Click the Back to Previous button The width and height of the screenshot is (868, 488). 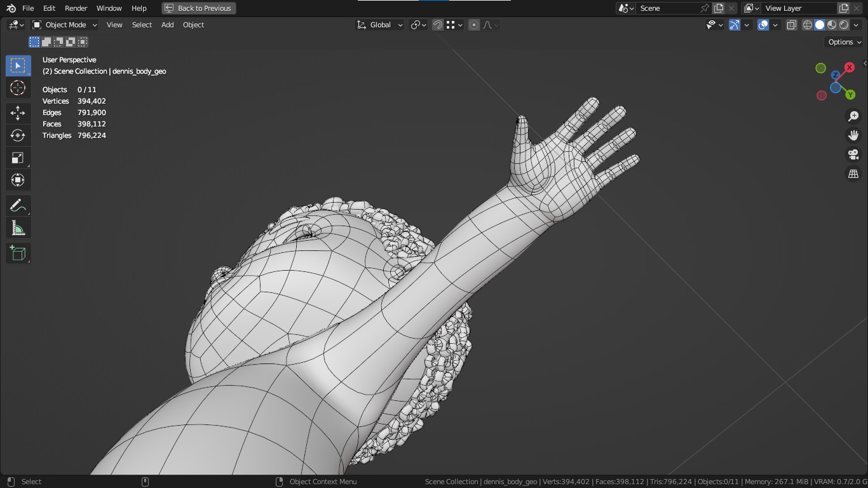(199, 8)
